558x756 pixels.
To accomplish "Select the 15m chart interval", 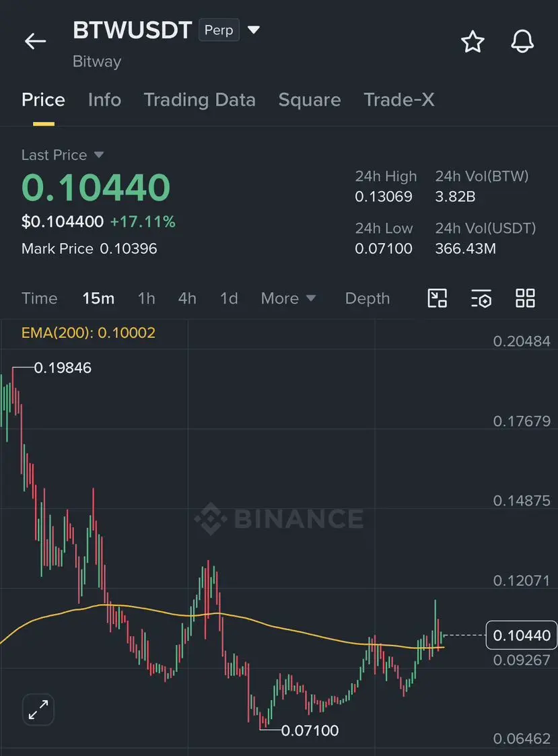I will [x=98, y=298].
